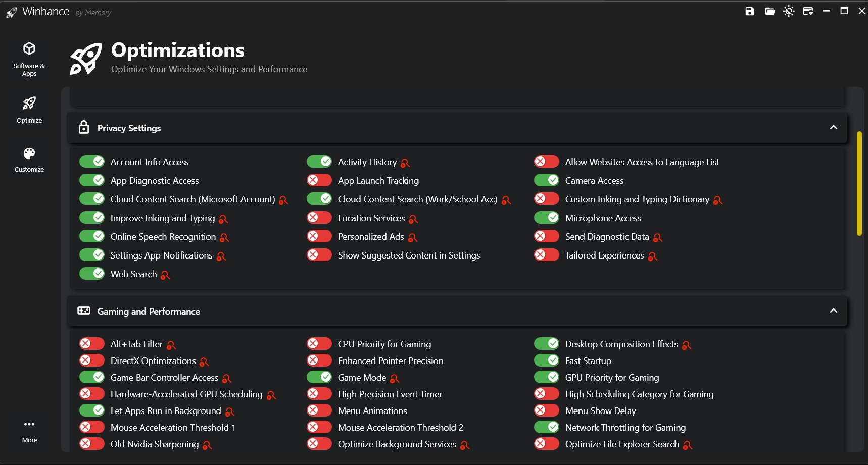Viewport: 868px width, 465px height.
Task: Click the yellow vertical scrollbar thumb
Action: coord(859,183)
